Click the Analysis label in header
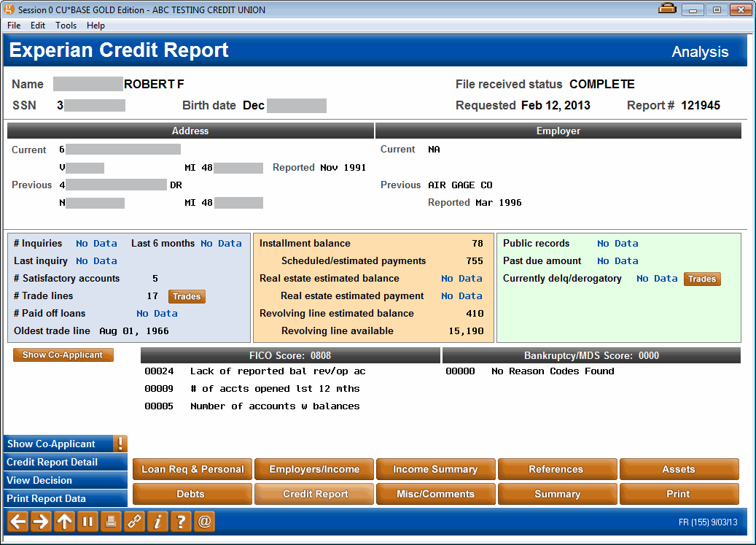Screen dimensions: 756x545 pos(700,52)
